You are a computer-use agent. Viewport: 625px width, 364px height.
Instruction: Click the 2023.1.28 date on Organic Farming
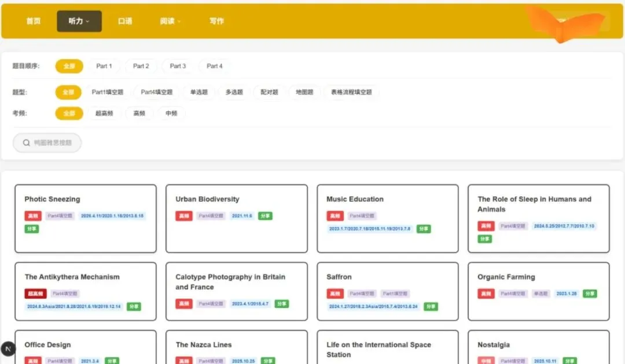(567, 293)
